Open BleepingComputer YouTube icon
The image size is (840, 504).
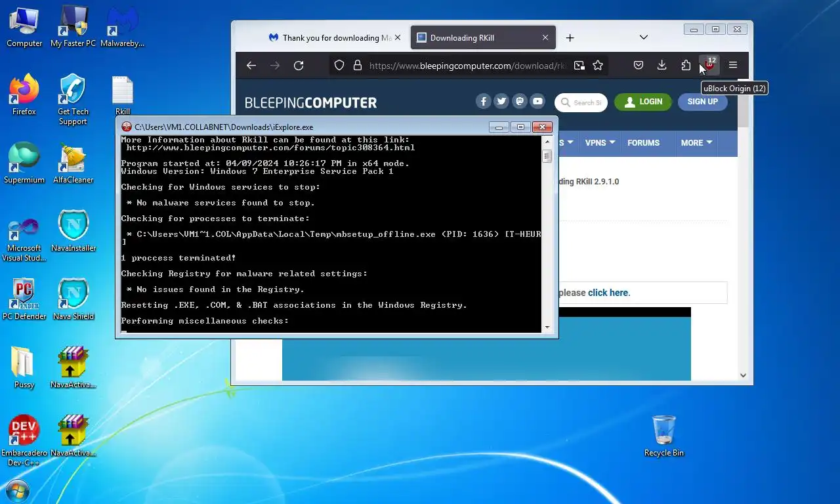point(537,101)
